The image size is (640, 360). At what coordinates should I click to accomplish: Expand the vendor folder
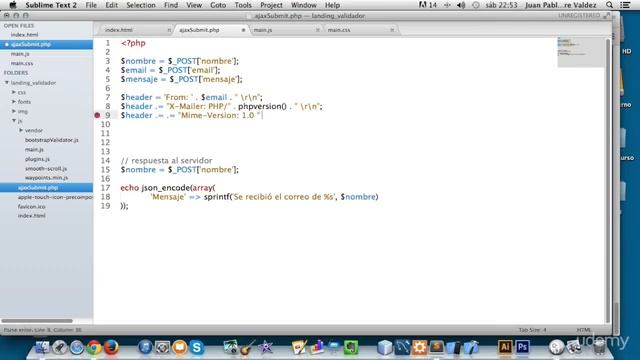click(21, 130)
